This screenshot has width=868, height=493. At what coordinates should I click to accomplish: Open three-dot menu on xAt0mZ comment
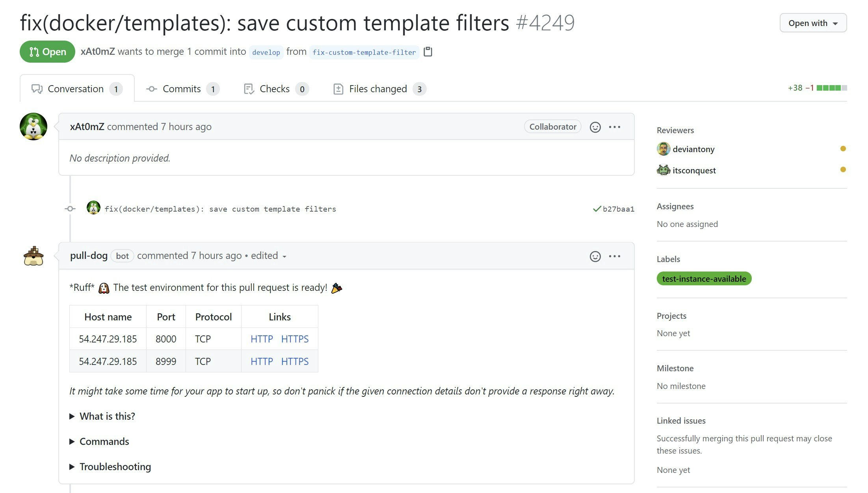[614, 127]
